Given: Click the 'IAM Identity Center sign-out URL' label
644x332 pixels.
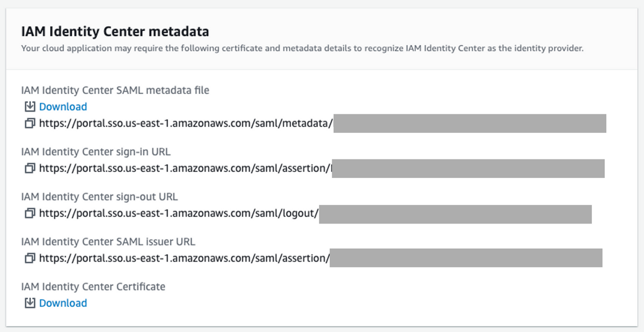Looking at the screenshot, I should [99, 197].
